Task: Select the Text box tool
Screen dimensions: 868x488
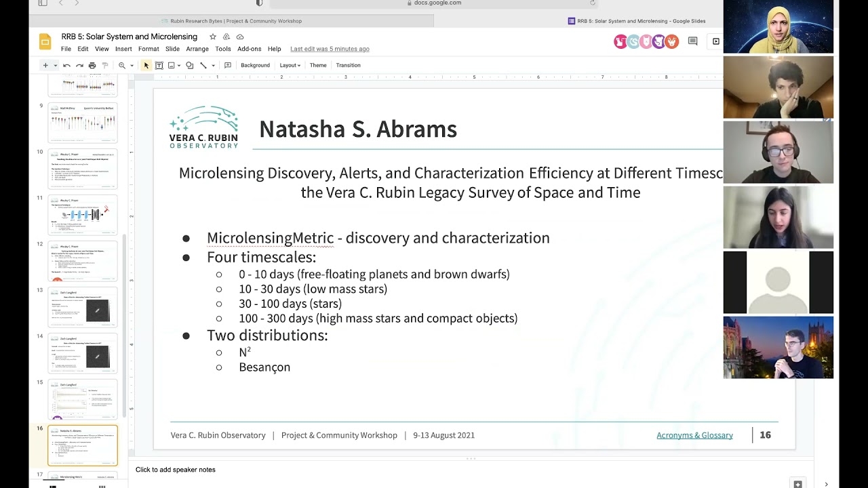Action: click(x=159, y=65)
